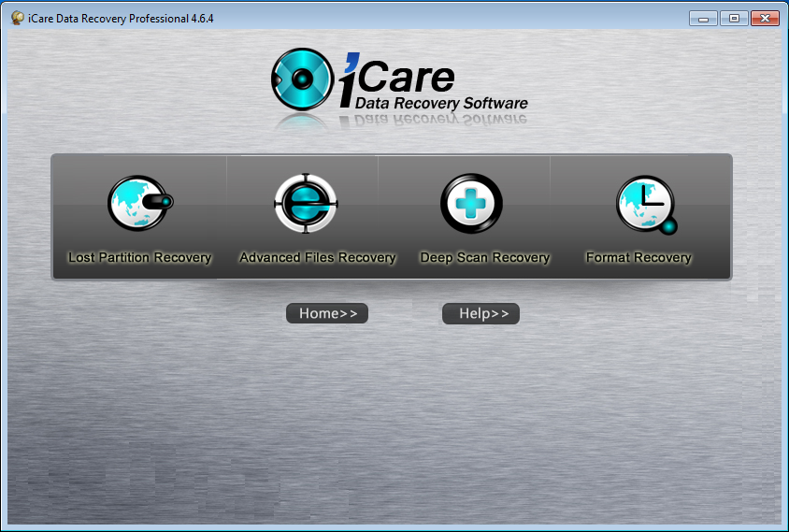Click the Lost Partition Recovery globe icon

tap(140, 203)
